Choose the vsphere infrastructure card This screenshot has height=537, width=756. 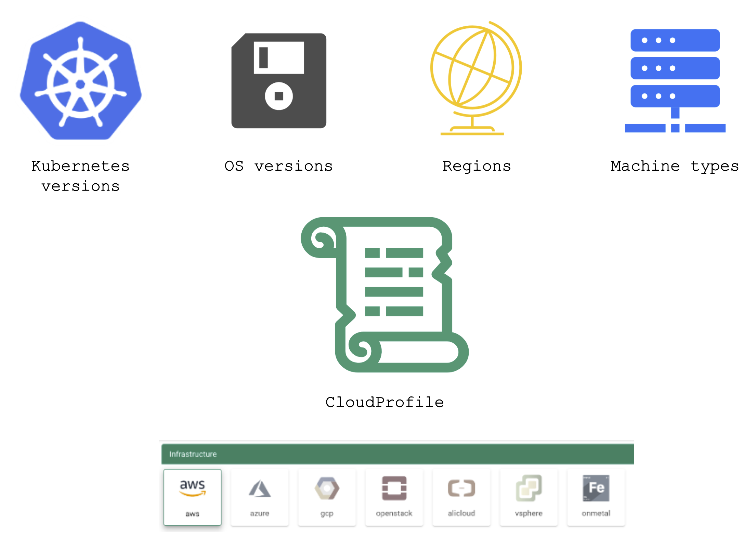click(529, 497)
